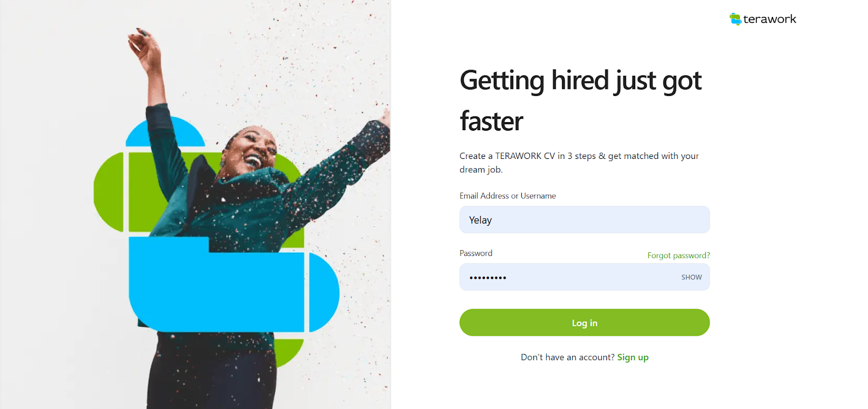The width and height of the screenshot is (868, 409).
Task: Focus the Email Address or Username field
Action: [x=584, y=220]
